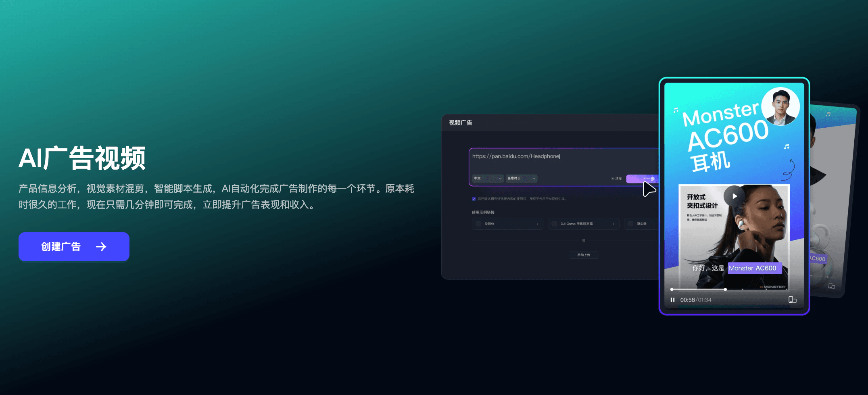868x395 pixels.
Task: Click the 创建广告 button
Action: 74,247
